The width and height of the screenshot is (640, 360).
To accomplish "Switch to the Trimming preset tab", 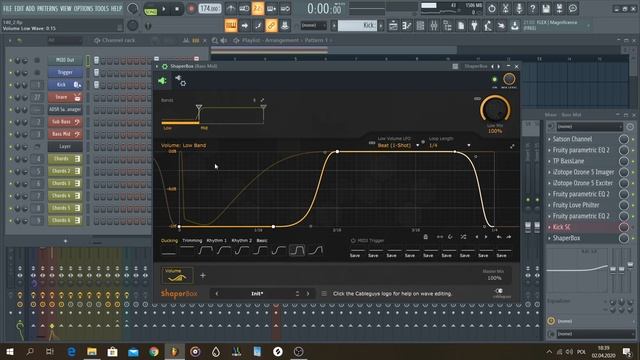I will click(192, 240).
